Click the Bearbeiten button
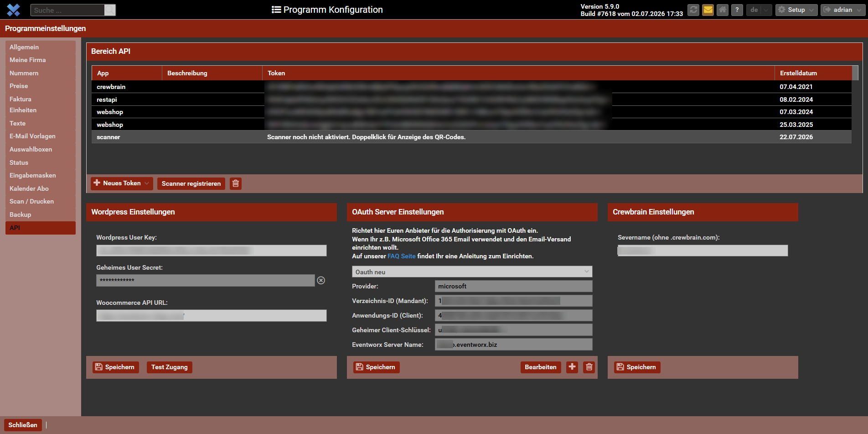This screenshot has width=868, height=434. point(541,367)
